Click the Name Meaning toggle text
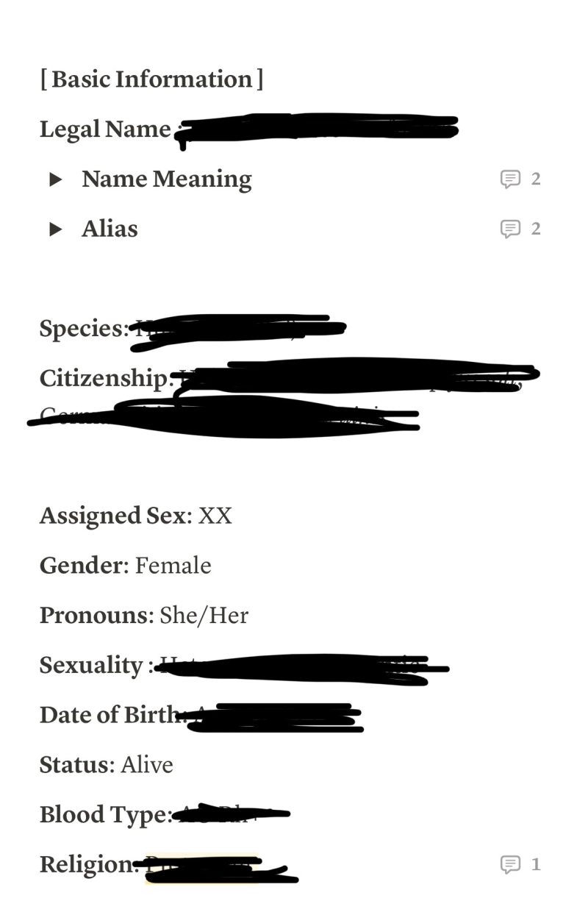 [x=167, y=179]
